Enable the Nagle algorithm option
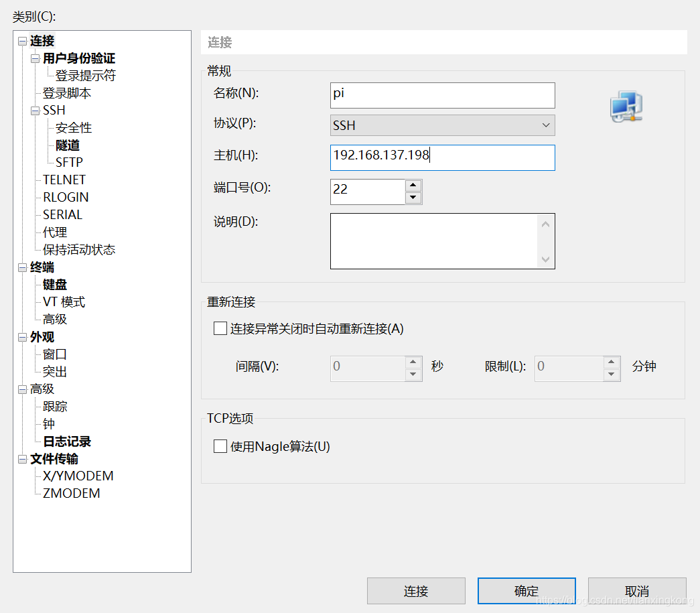 pos(220,446)
